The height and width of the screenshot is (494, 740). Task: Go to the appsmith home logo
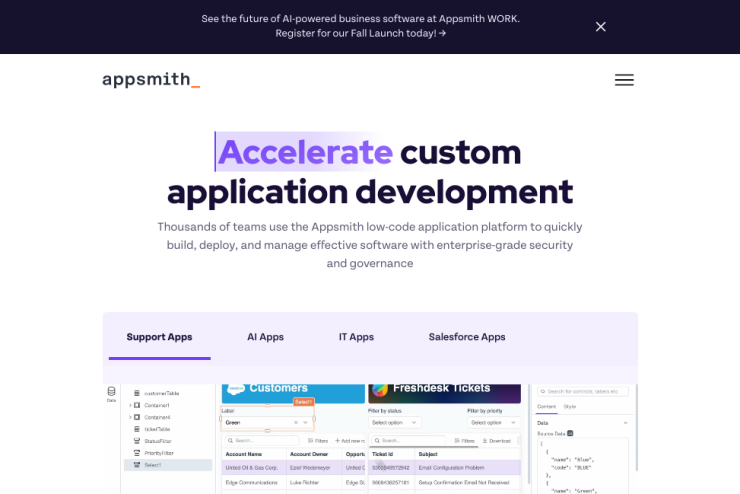tap(151, 80)
